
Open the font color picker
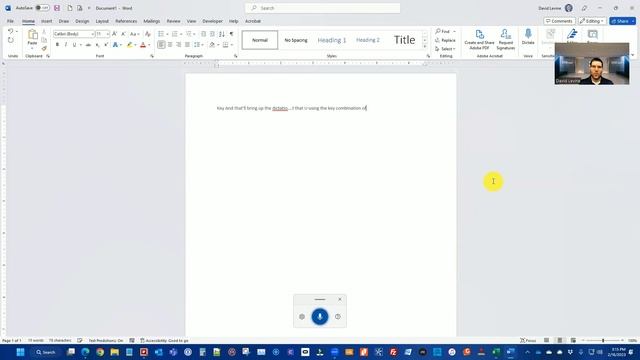pos(149,45)
